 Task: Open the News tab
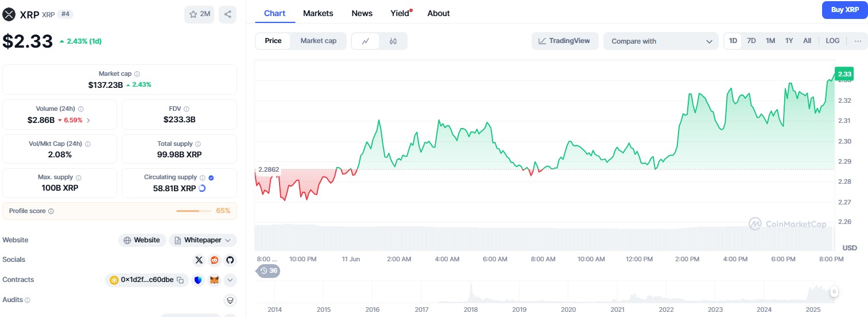point(362,13)
